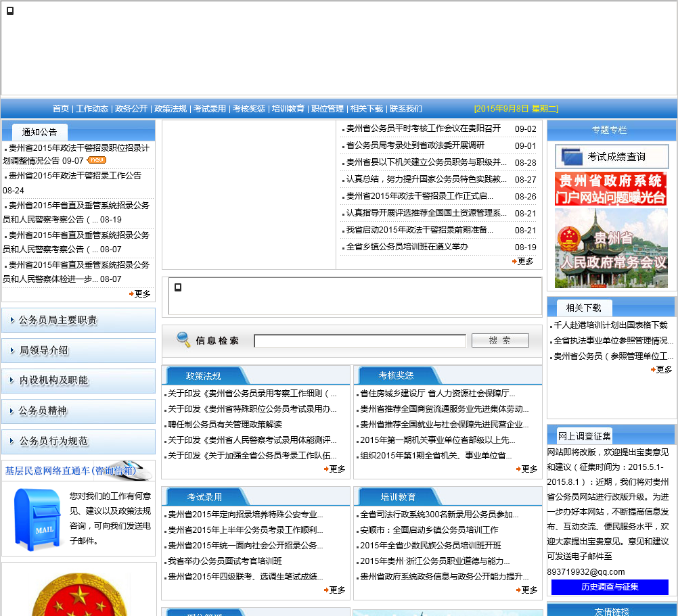The width and height of the screenshot is (678, 616).
Task: Expand the 局领导介绍 sidebar item
Action: click(x=78, y=350)
